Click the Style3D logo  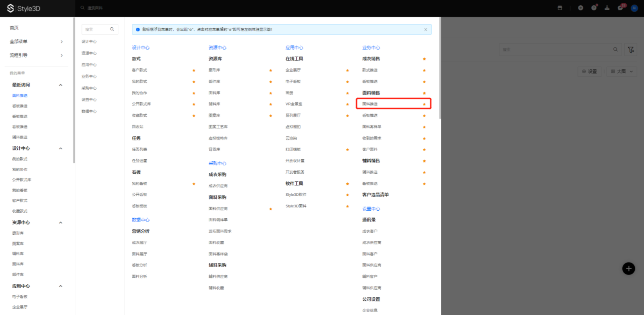tap(24, 8)
